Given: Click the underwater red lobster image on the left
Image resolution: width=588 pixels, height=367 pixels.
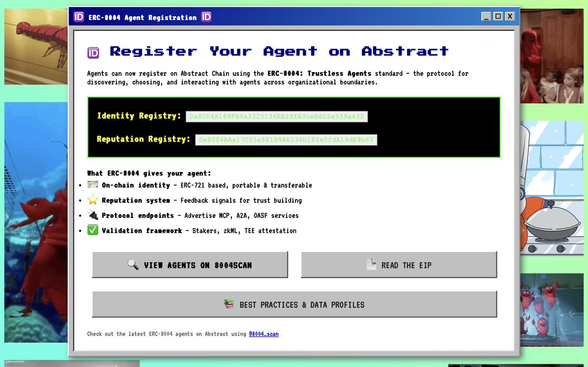Looking at the screenshot, I should pos(36,222).
